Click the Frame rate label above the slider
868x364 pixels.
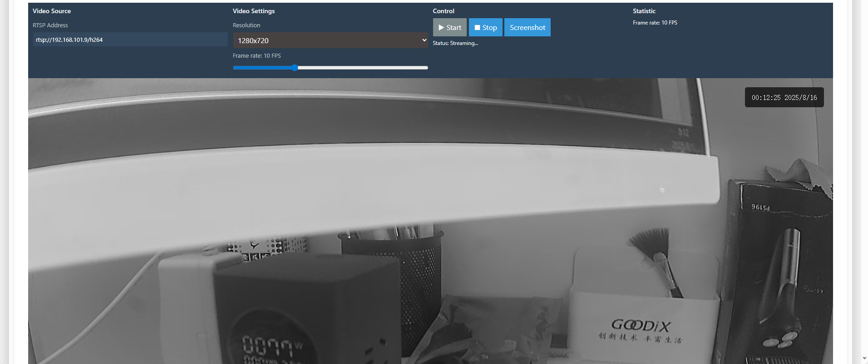click(257, 56)
